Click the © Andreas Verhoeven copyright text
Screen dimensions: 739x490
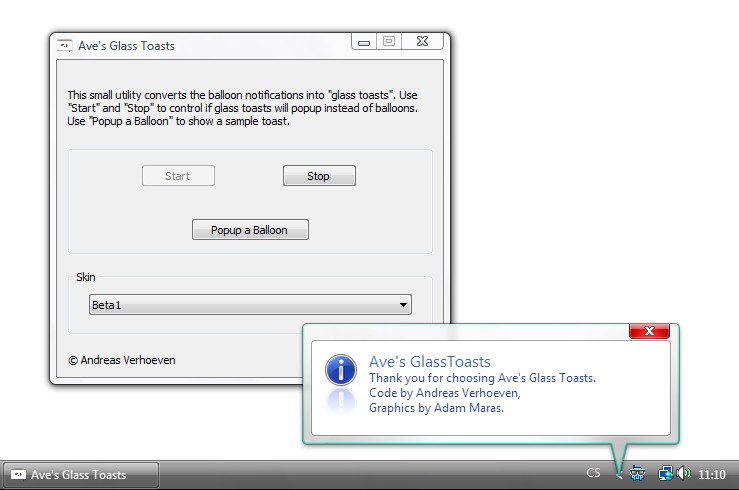click(x=122, y=360)
